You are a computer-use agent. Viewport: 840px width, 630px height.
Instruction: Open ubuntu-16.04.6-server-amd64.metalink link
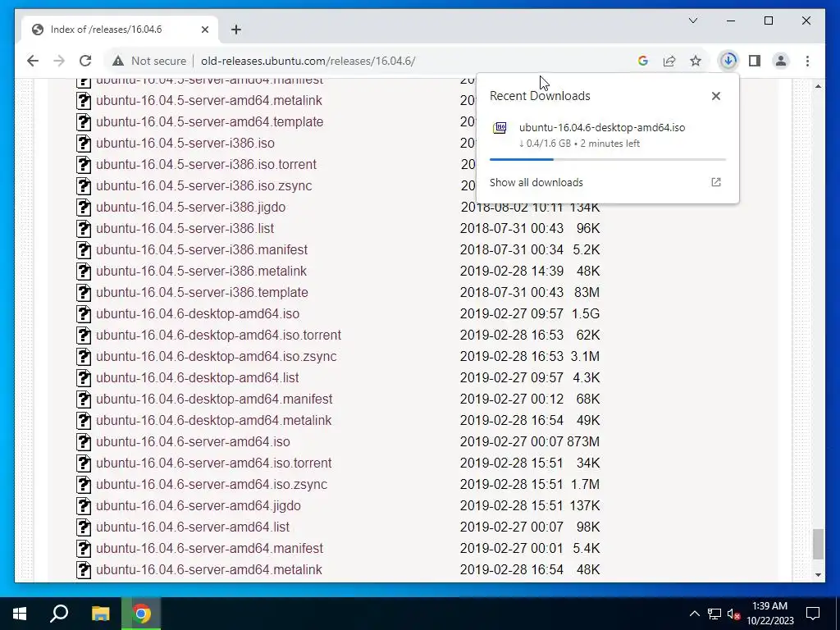click(x=209, y=569)
